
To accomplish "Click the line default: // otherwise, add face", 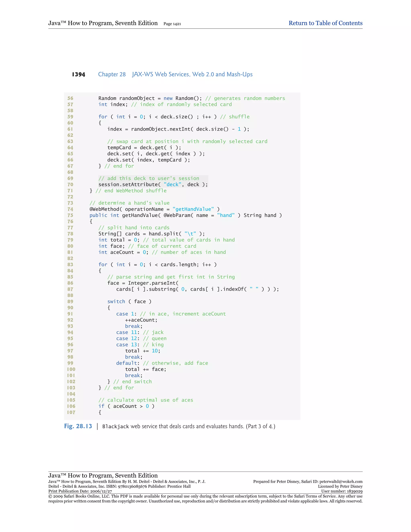I will [162, 363].
